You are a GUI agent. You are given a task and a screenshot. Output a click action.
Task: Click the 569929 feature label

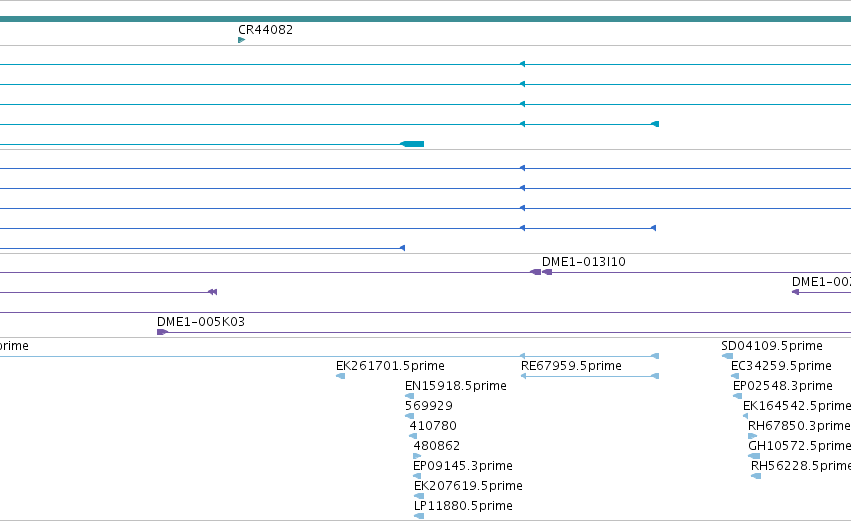tap(429, 406)
